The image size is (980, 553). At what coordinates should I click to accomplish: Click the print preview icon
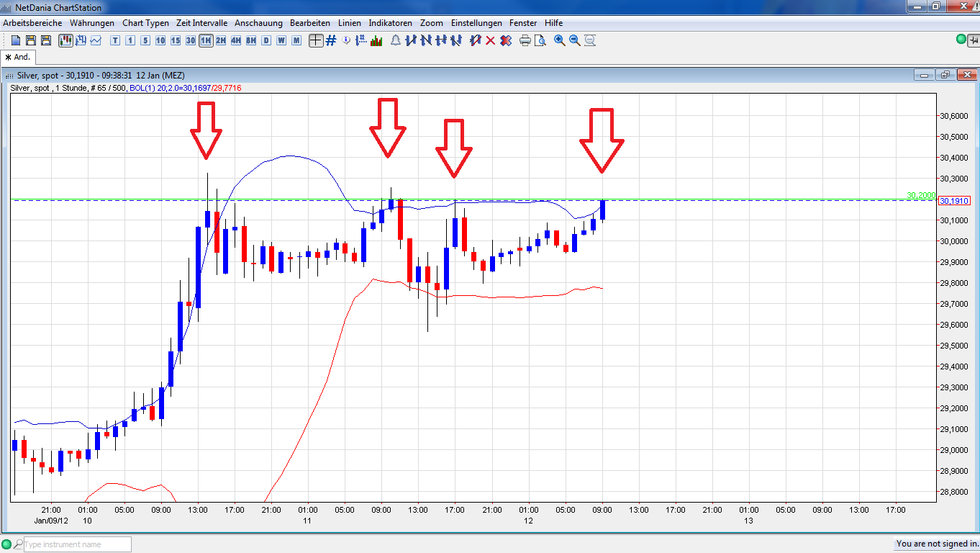pyautogui.click(x=540, y=41)
